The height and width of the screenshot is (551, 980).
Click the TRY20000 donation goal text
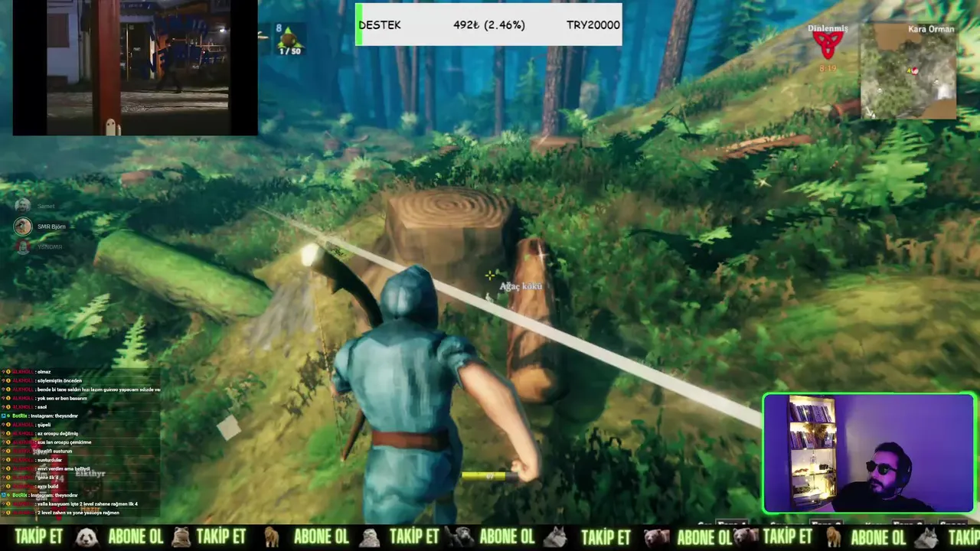pos(593,24)
